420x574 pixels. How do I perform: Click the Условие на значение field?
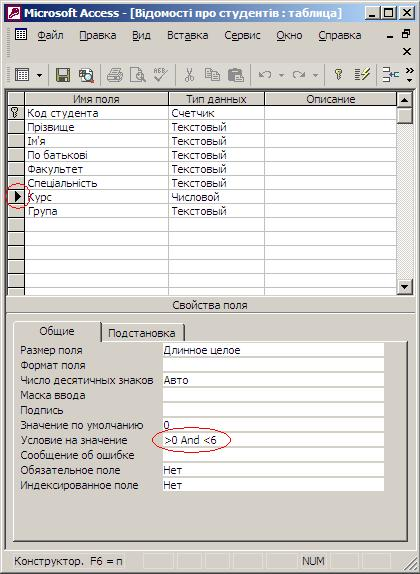click(273, 440)
